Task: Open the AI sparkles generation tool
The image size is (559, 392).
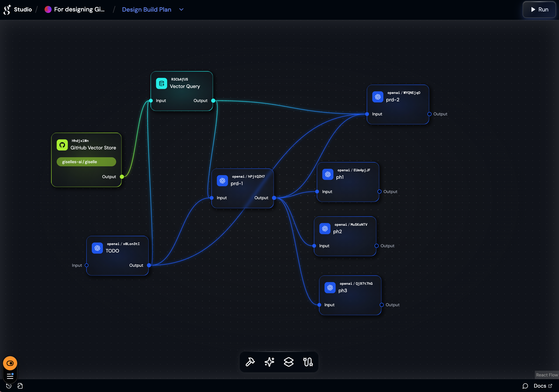Action: point(269,362)
